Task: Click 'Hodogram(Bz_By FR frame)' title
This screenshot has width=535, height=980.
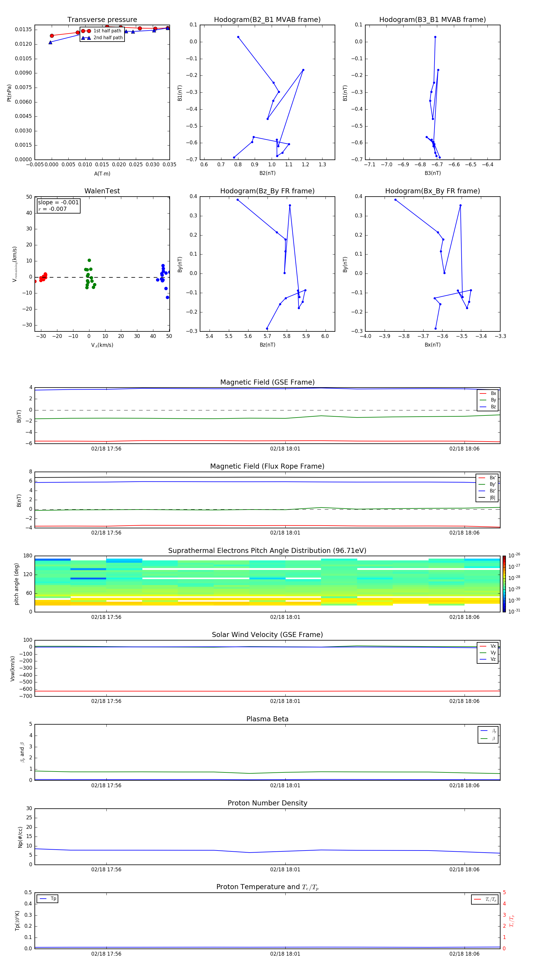Action: point(267,191)
